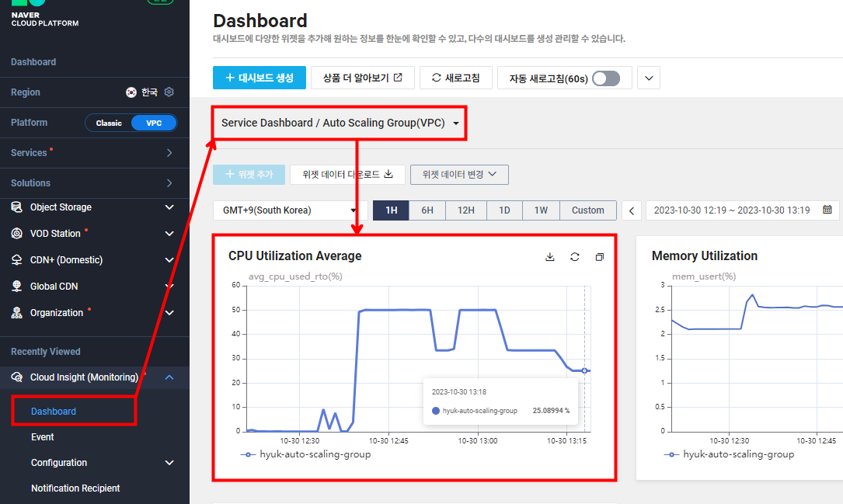Image resolution: width=843 pixels, height=504 pixels.
Task: Expand the Object Storage submenu chevron
Action: (x=169, y=207)
